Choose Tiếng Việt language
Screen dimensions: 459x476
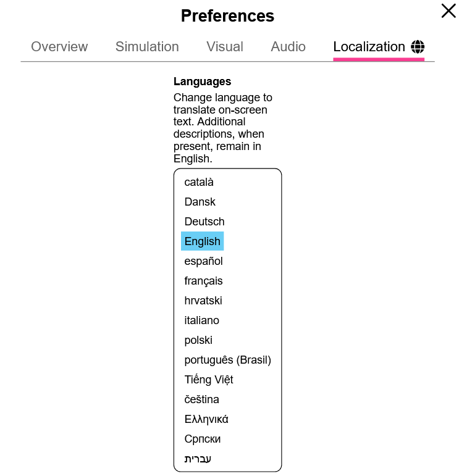[209, 380]
